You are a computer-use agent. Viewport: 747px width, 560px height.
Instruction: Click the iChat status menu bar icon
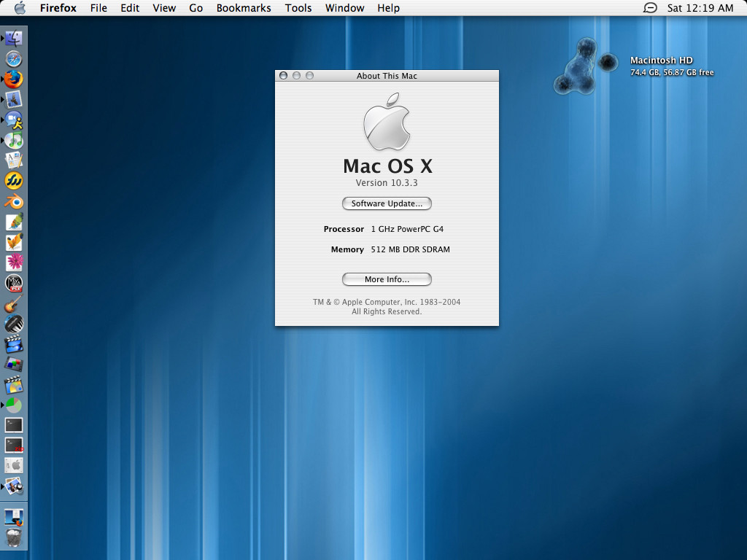click(650, 8)
